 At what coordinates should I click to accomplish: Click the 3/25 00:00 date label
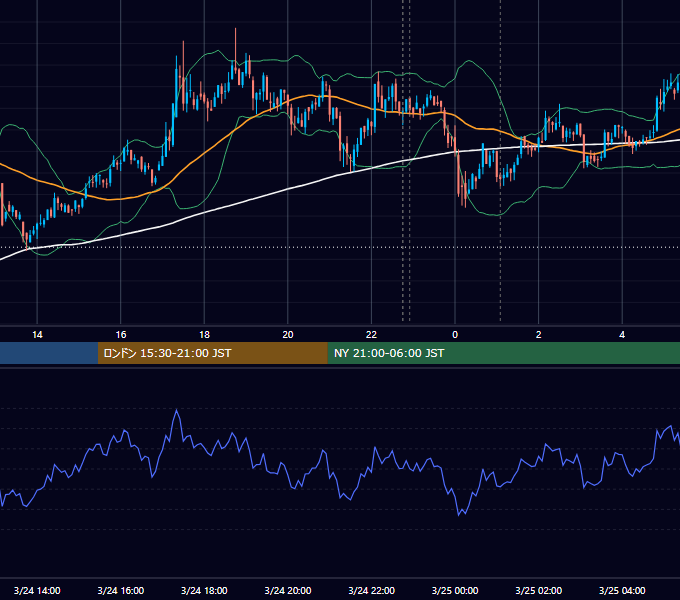click(455, 590)
